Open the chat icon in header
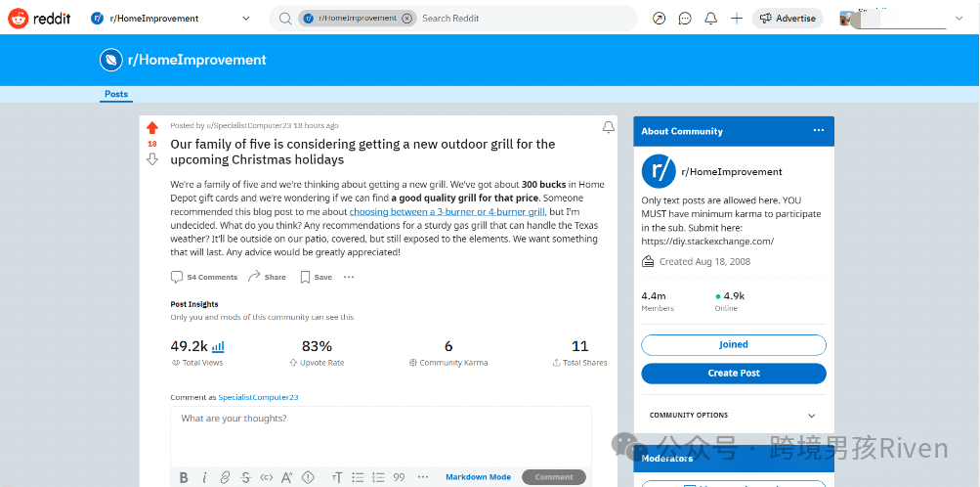Image resolution: width=980 pixels, height=487 pixels. click(x=685, y=19)
